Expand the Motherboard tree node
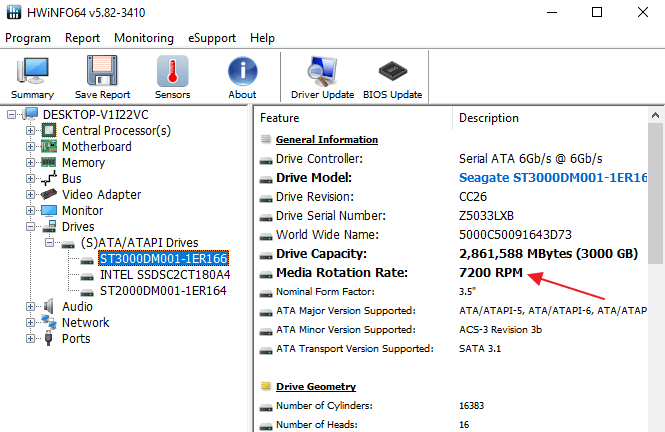Image resolution: width=665 pixels, height=432 pixels. [x=30, y=147]
